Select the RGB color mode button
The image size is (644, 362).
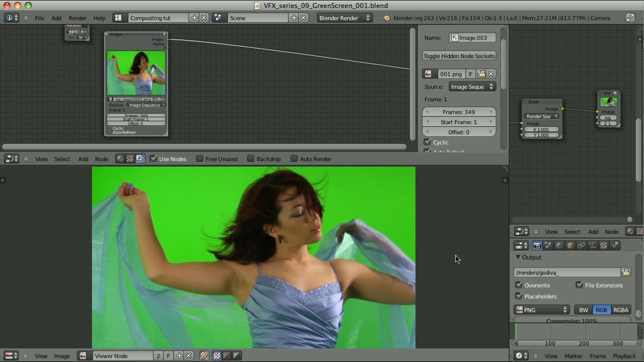(601, 310)
